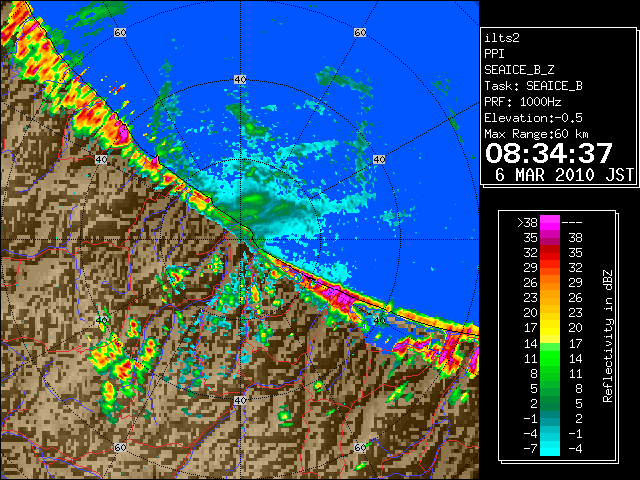Click the 40 range label due north of center

[x=240, y=80]
